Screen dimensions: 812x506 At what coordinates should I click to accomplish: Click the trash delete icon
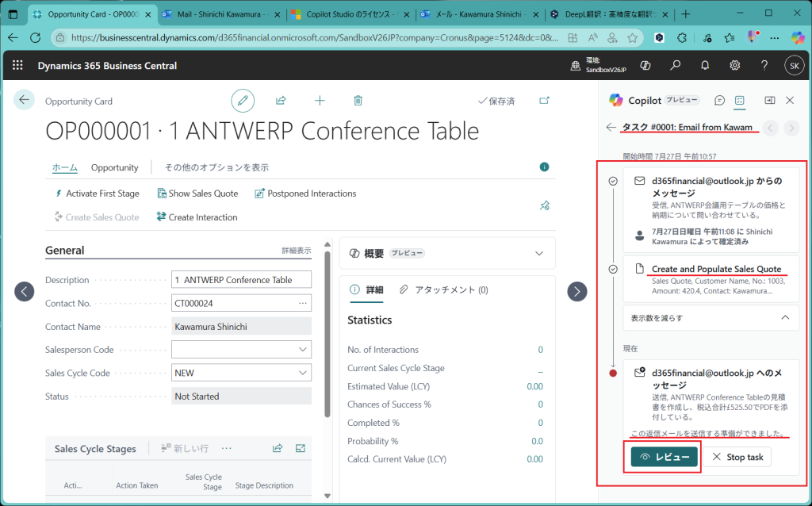[358, 101]
